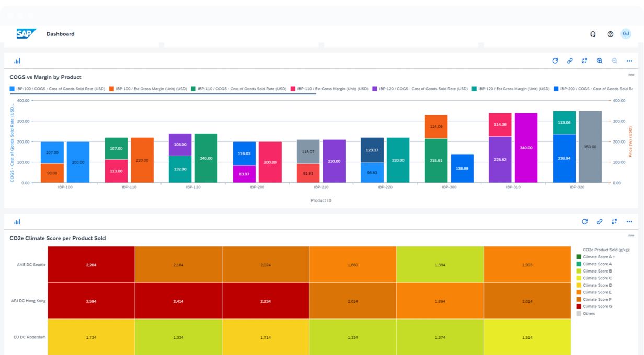Viewport: 644px width, 355px height.
Task: Toggle Climate Score G legend entry
Action: [x=597, y=306]
